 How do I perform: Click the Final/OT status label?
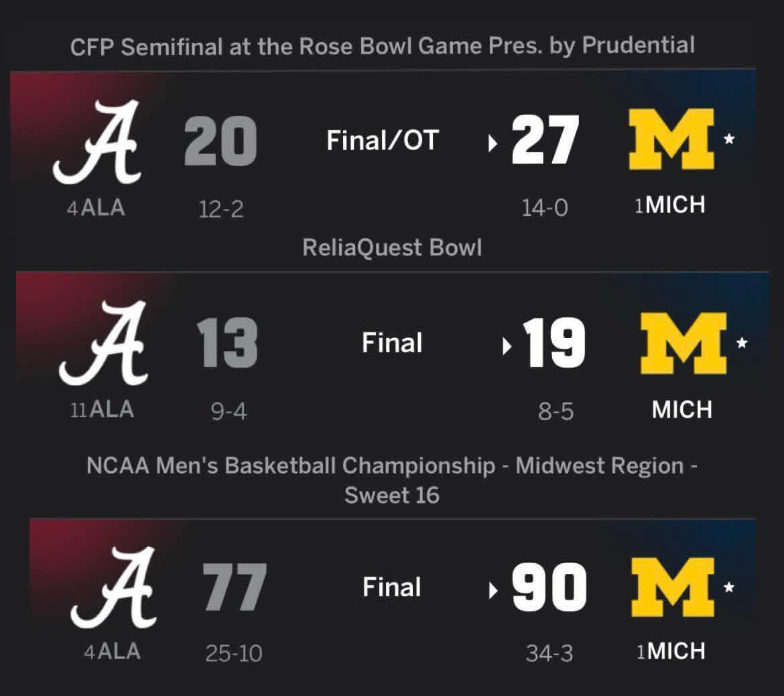pos(382,141)
